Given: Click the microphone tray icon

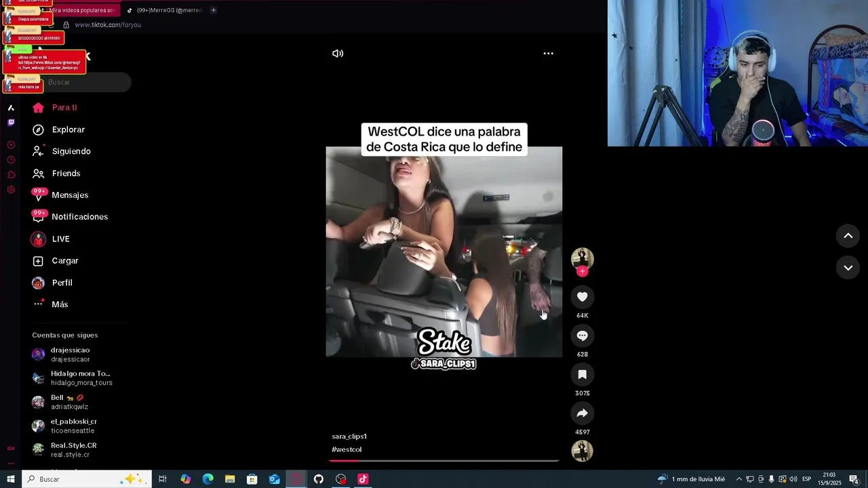Looking at the screenshot, I should 771,479.
